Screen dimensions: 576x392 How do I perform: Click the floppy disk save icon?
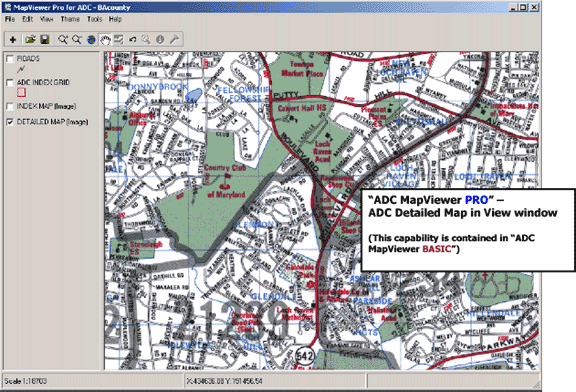(45, 39)
